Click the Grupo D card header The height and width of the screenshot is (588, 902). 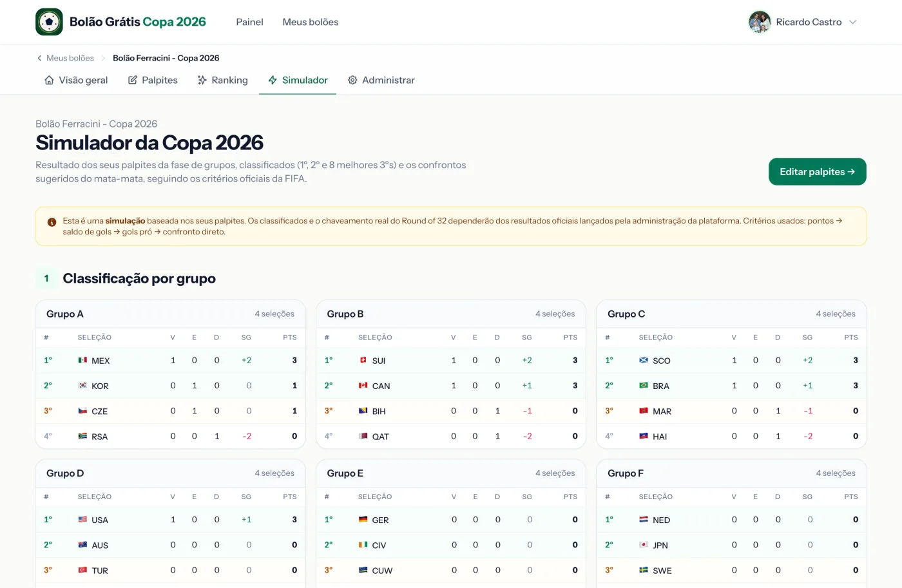coord(170,473)
